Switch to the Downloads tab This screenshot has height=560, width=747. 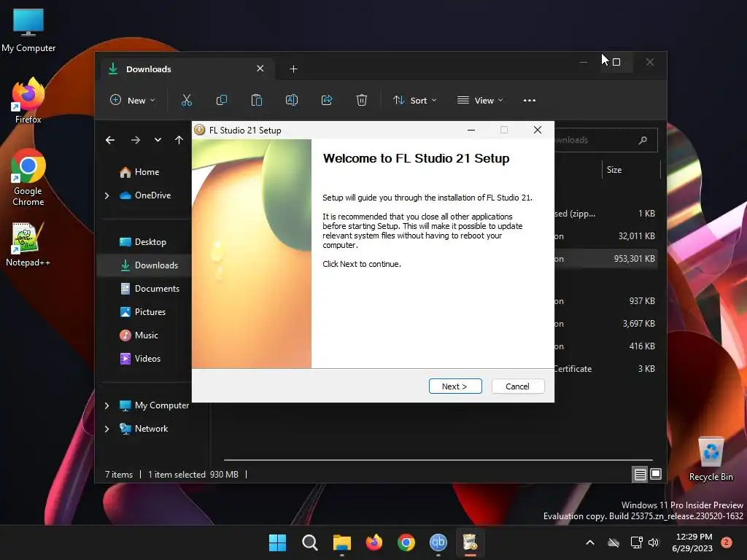point(186,69)
